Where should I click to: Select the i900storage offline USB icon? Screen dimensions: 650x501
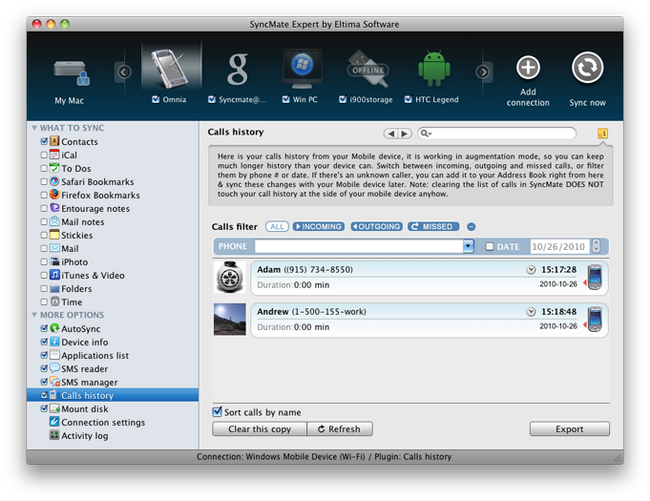[x=368, y=69]
